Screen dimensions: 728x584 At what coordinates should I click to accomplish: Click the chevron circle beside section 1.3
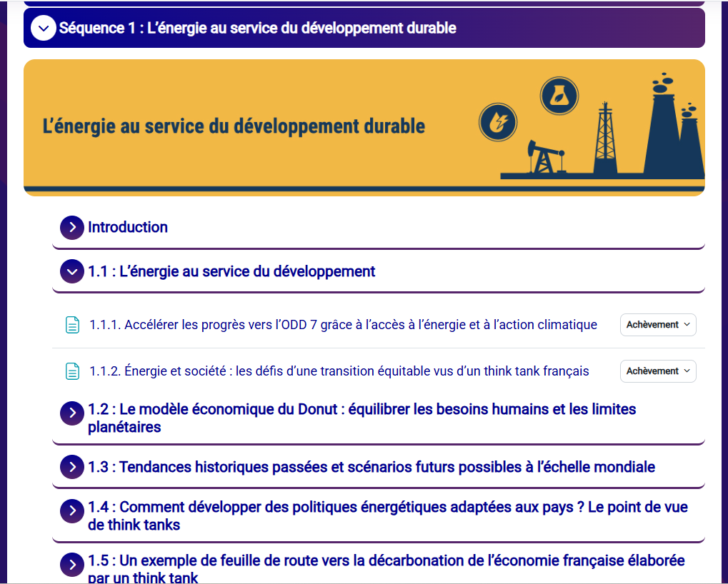[x=71, y=467]
